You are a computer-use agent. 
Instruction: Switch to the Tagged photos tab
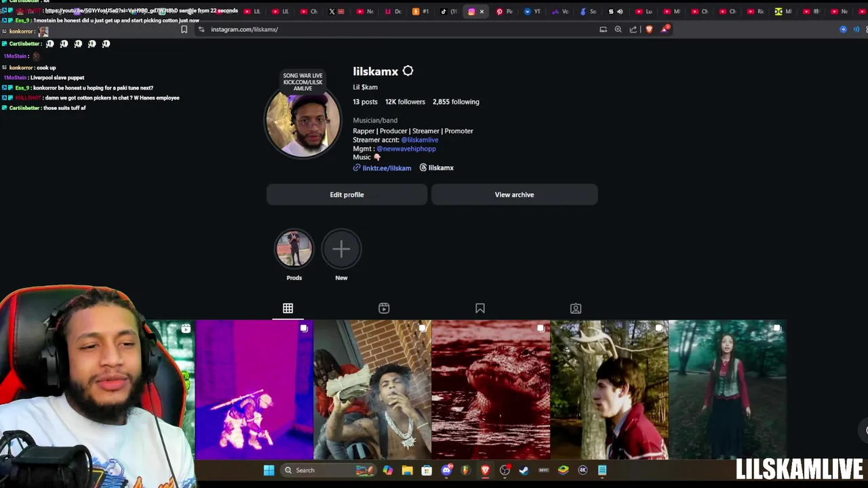tap(576, 308)
